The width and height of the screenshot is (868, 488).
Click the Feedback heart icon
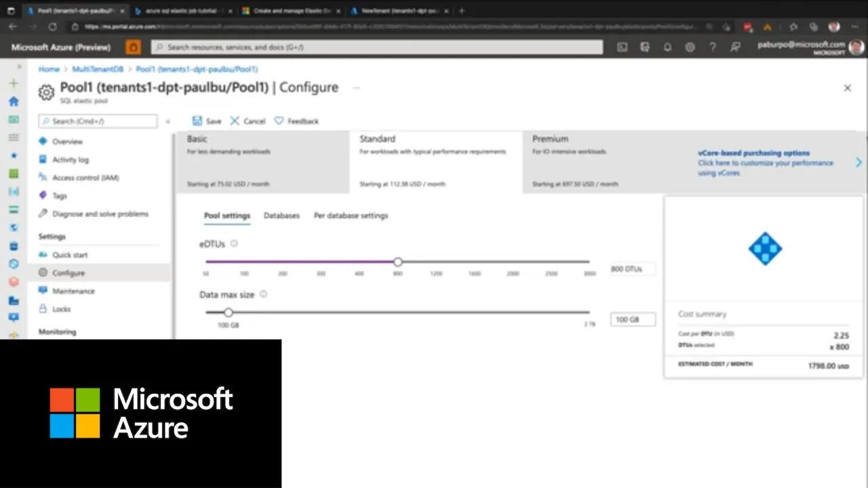coord(279,121)
